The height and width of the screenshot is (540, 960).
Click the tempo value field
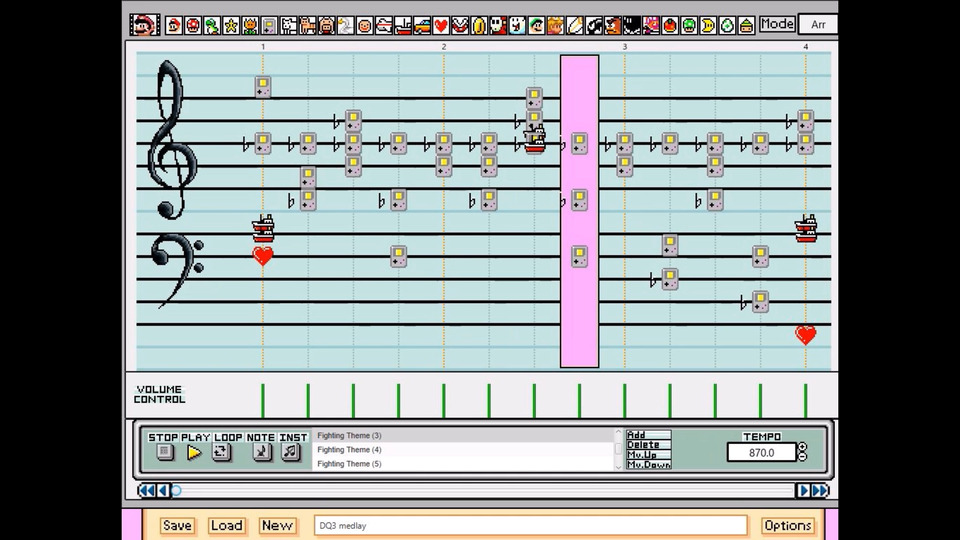pyautogui.click(x=762, y=452)
